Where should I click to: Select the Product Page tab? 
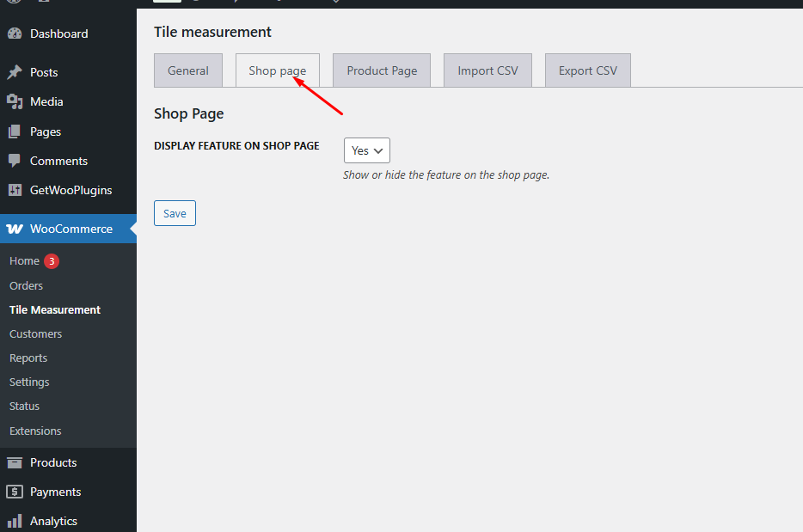(x=382, y=70)
